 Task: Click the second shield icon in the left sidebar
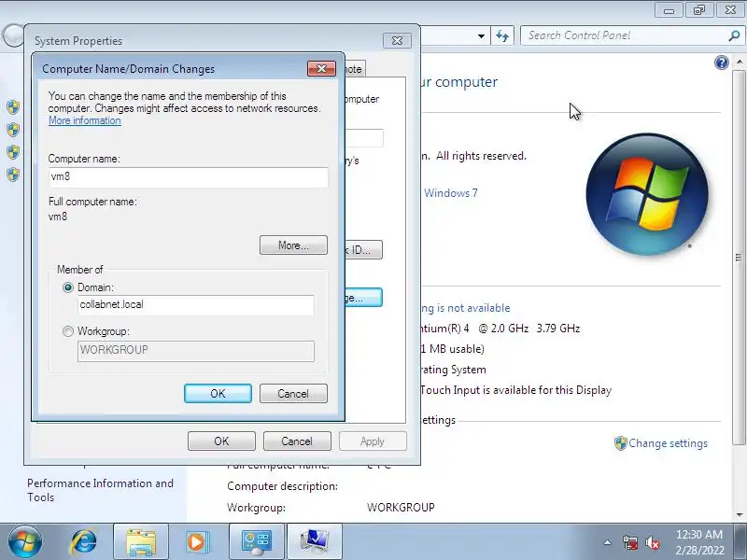click(13, 130)
